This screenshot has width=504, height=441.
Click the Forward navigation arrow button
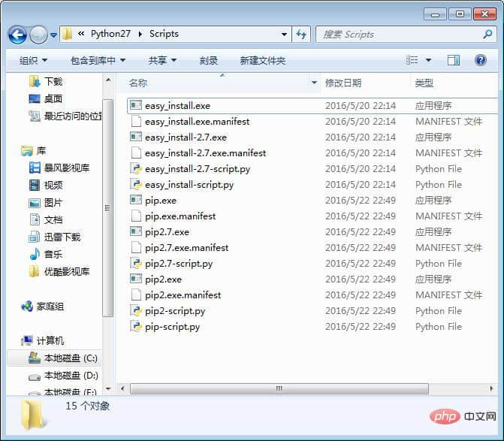(x=38, y=35)
